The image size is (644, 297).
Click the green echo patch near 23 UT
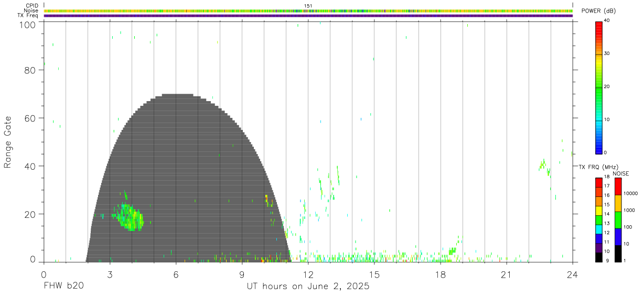point(545,168)
